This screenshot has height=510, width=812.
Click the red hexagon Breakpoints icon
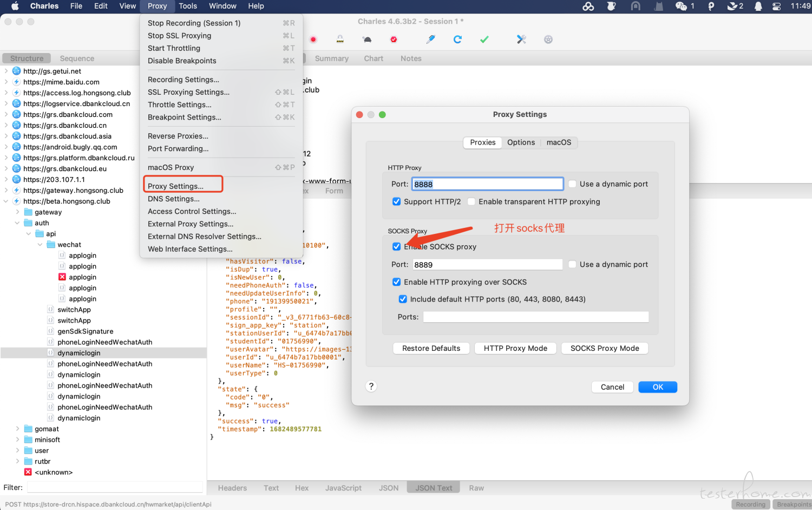(x=394, y=40)
